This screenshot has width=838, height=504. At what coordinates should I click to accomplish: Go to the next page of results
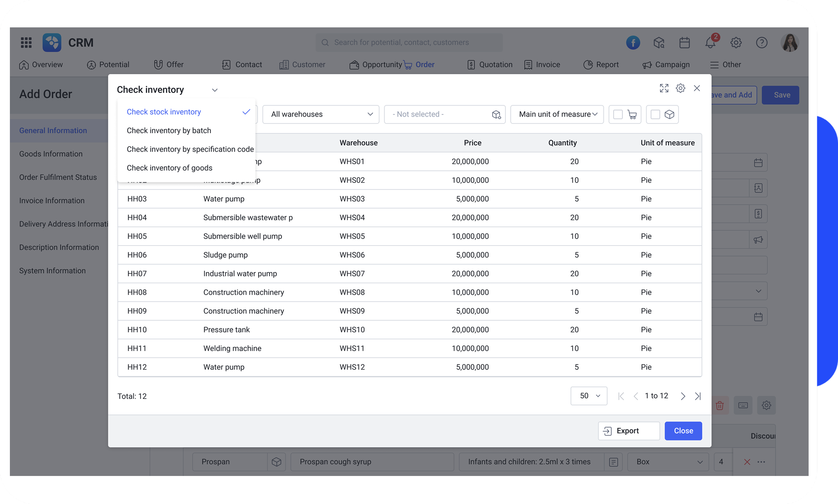click(683, 396)
